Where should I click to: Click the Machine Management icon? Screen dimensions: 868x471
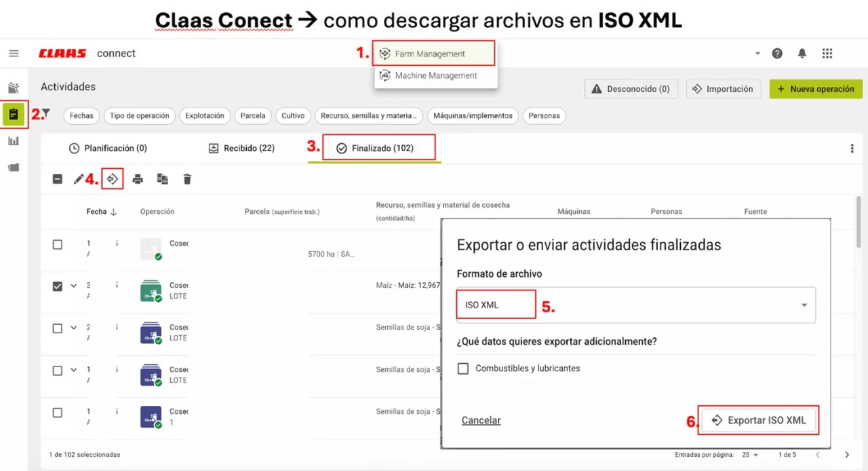click(385, 76)
